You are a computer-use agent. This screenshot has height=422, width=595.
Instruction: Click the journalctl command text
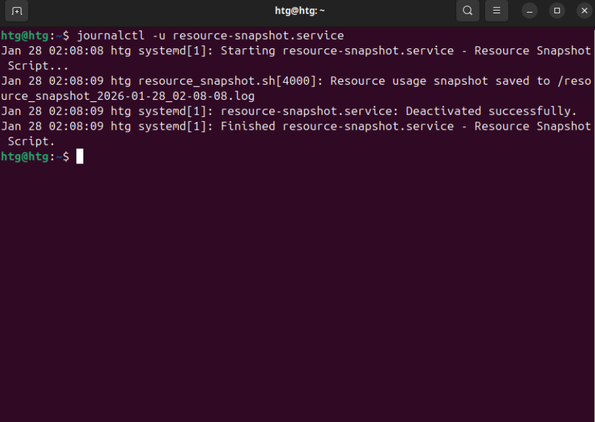coord(110,36)
